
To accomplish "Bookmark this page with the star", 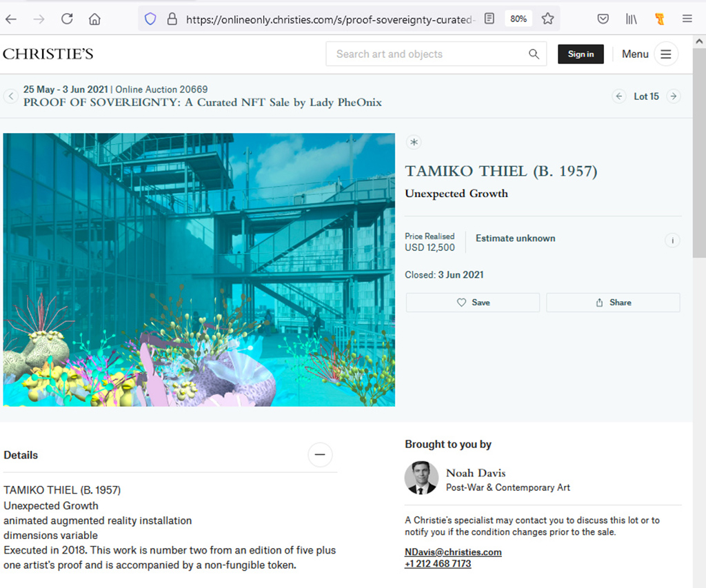I will (547, 19).
